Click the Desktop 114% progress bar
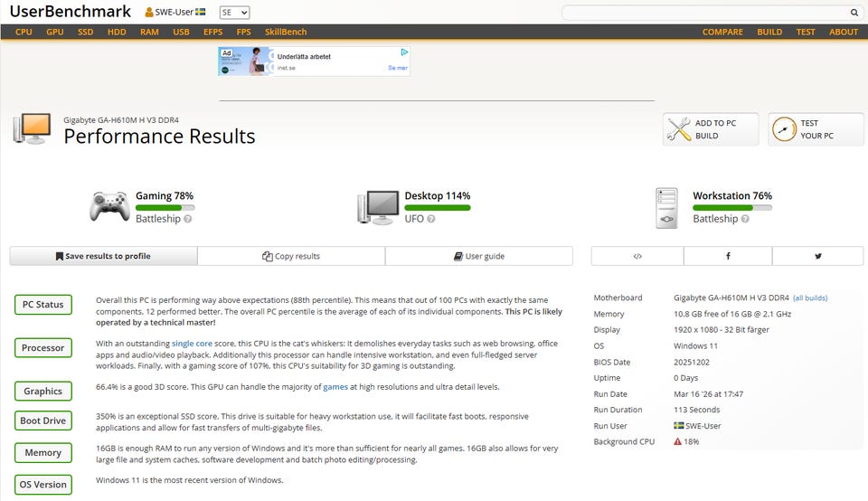This screenshot has height=501, width=868. pyautogui.click(x=438, y=208)
